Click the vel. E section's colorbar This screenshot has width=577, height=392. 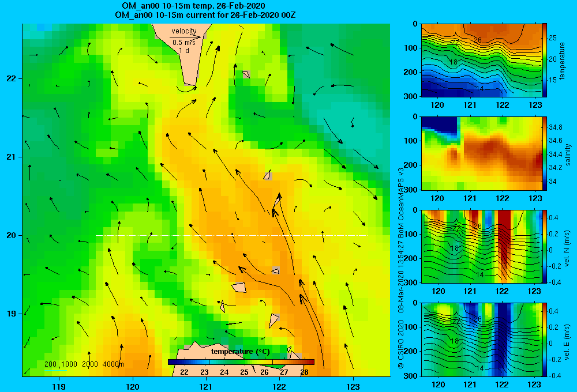(545, 340)
